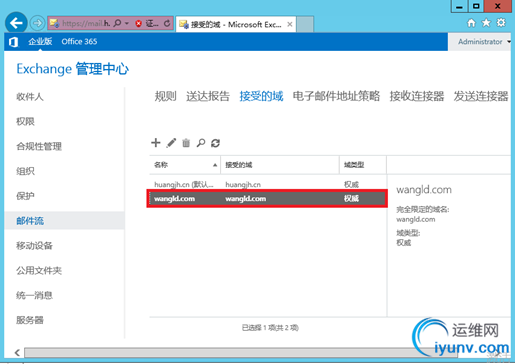Open 公用文件夹 in the left navigation
This screenshot has width=515, height=364.
(x=39, y=270)
